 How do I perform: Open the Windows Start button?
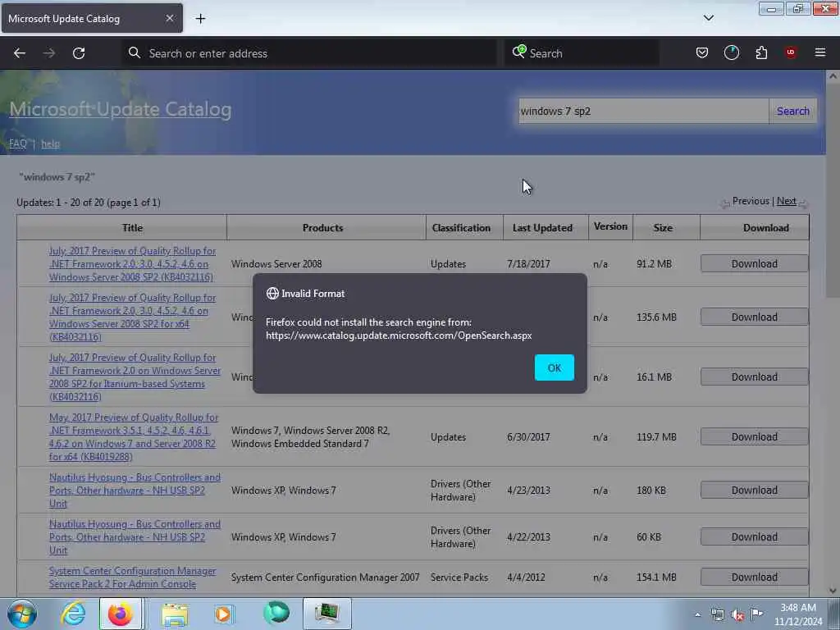[22, 614]
